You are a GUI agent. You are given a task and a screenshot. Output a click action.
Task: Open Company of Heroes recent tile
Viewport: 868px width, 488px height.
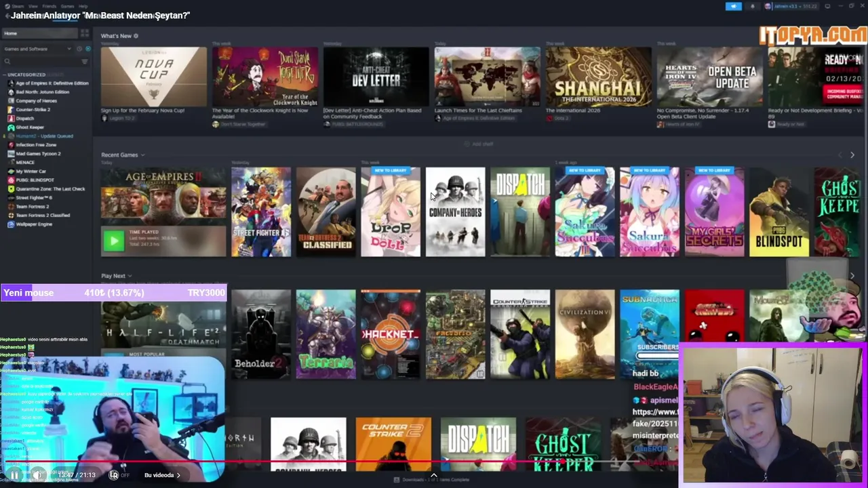455,212
